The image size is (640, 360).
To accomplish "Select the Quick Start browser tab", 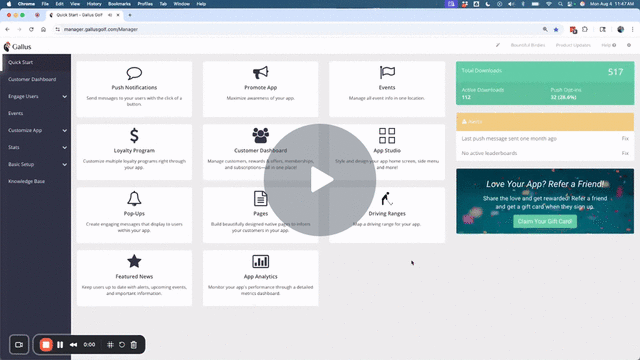I will point(83,15).
